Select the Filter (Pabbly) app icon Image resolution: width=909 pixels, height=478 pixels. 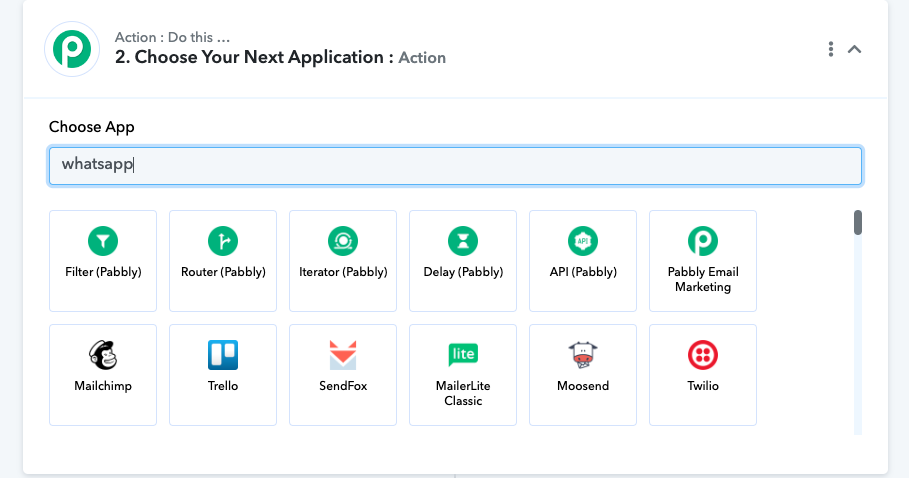pos(103,241)
